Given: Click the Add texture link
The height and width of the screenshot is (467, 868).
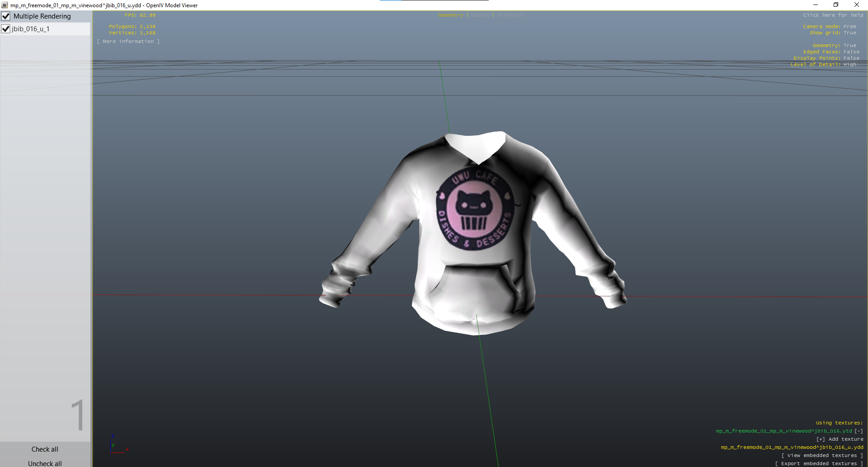Looking at the screenshot, I should (x=840, y=439).
